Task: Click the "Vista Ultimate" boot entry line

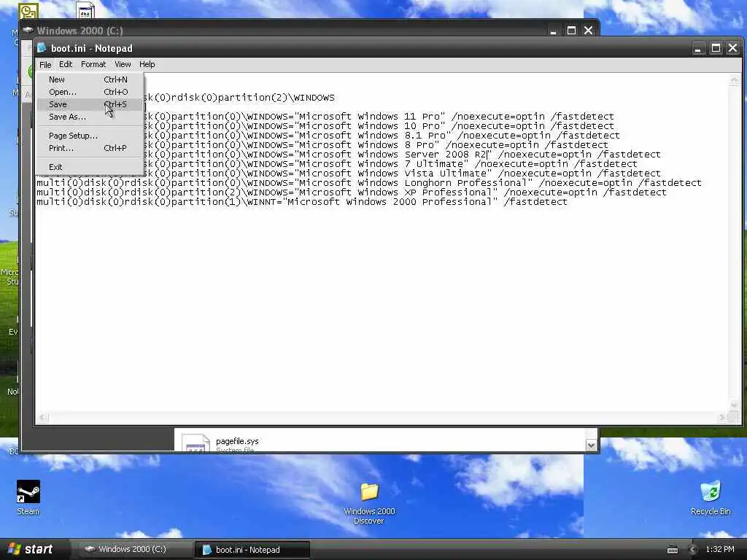Action: [402, 174]
